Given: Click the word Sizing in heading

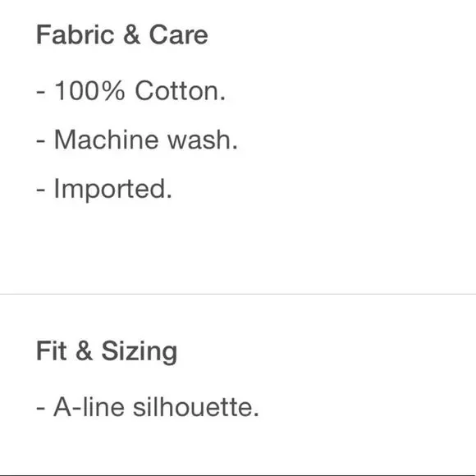Looking at the screenshot, I should pyautogui.click(x=140, y=351).
